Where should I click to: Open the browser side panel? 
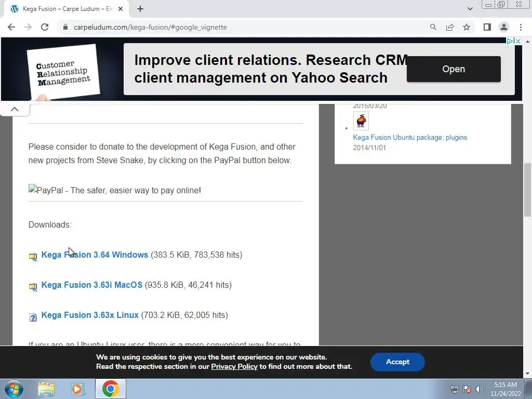click(487, 27)
